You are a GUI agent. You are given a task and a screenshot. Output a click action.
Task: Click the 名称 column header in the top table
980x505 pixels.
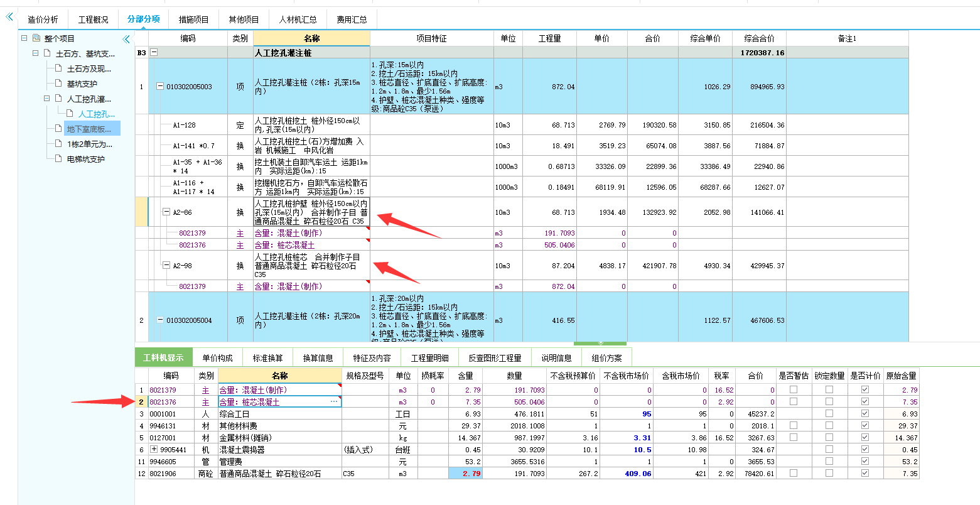pyautogui.click(x=312, y=38)
